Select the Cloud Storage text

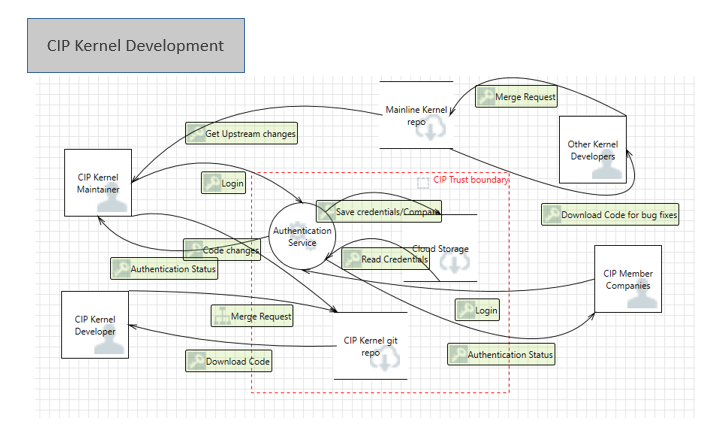click(x=441, y=248)
